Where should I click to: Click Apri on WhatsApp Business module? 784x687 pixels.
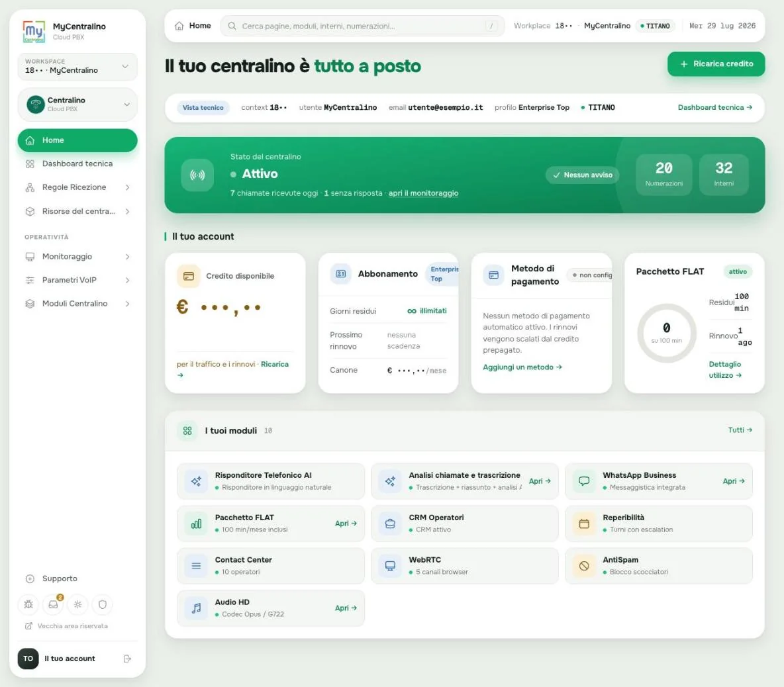tap(734, 481)
